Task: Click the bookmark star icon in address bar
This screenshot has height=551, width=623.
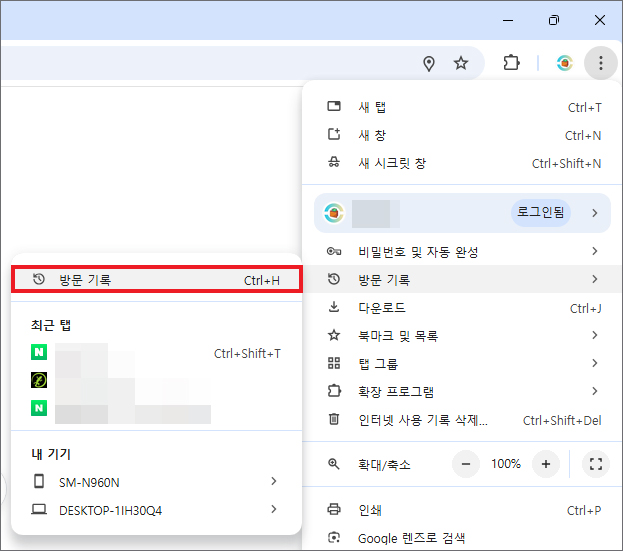Action: (461, 63)
